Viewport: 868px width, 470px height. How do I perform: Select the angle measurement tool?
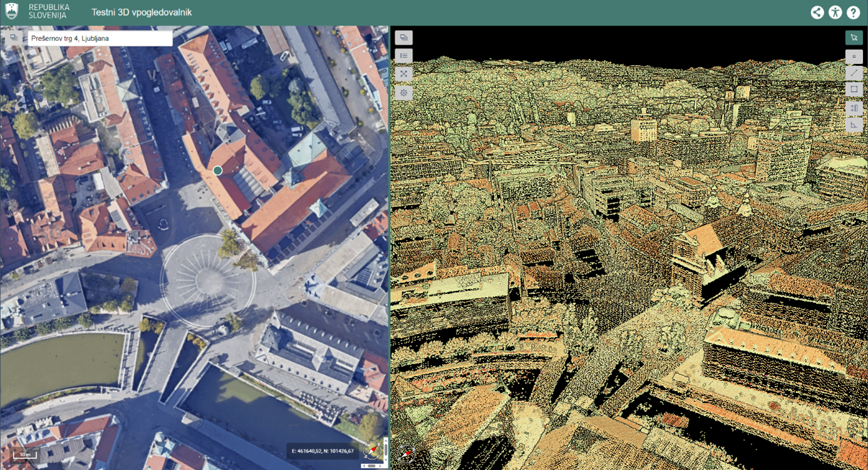854,125
